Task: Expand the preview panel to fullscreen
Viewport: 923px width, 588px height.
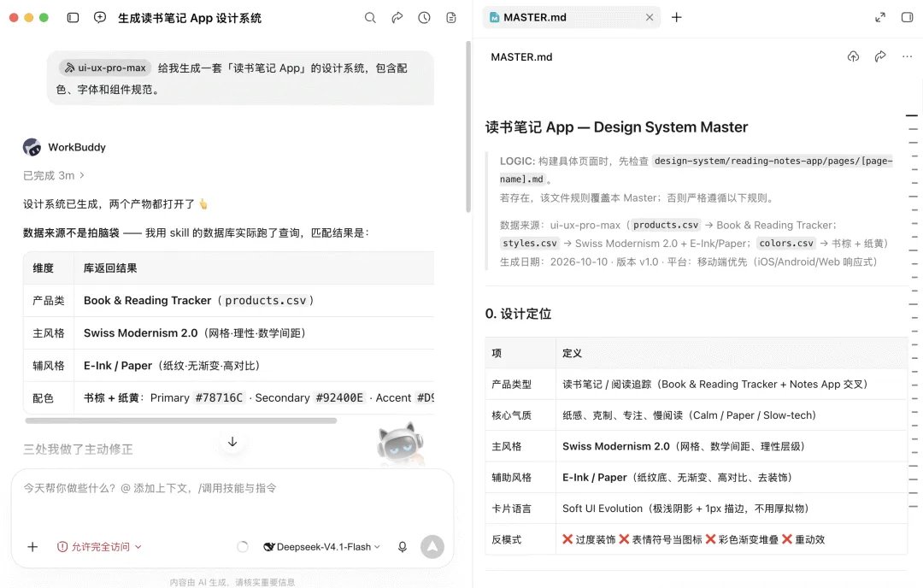Action: (880, 18)
